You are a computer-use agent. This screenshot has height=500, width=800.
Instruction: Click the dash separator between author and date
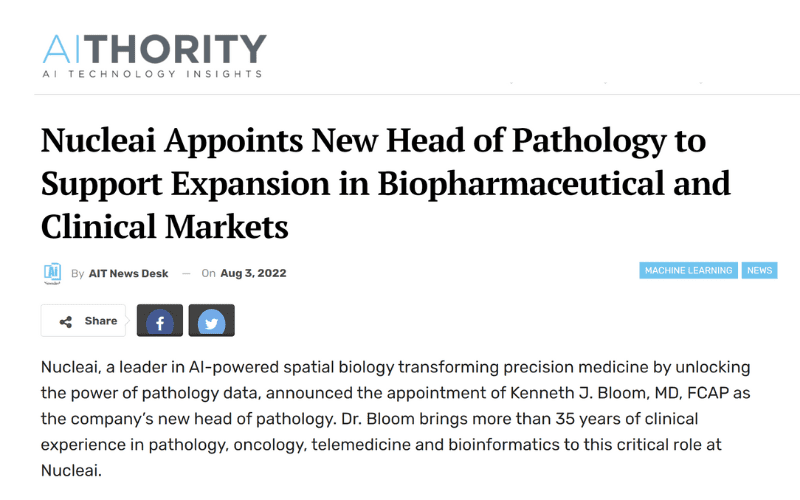(x=186, y=273)
